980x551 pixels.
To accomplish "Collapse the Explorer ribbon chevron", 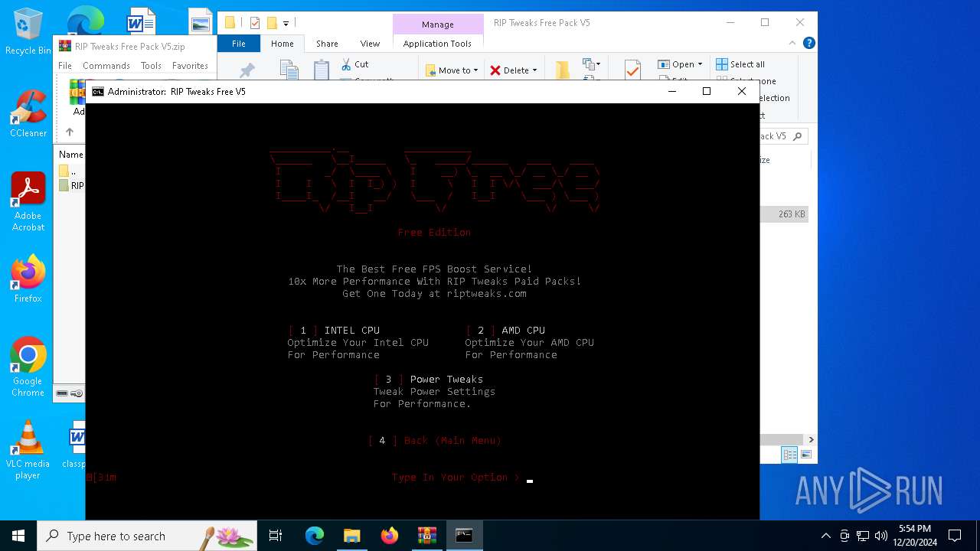I will [794, 44].
